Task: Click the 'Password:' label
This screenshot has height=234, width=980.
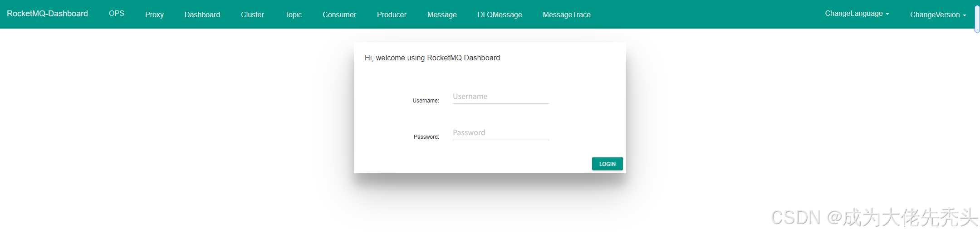Action: tap(426, 137)
